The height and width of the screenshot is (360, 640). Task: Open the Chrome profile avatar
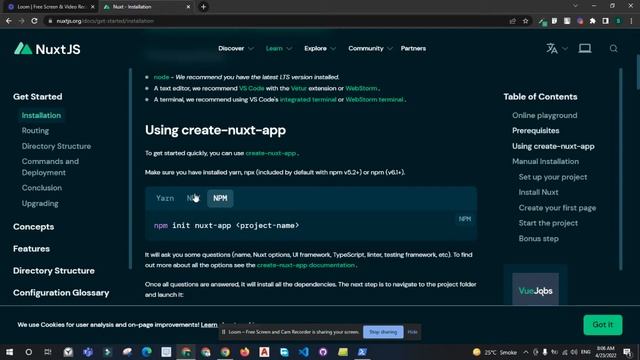click(619, 21)
